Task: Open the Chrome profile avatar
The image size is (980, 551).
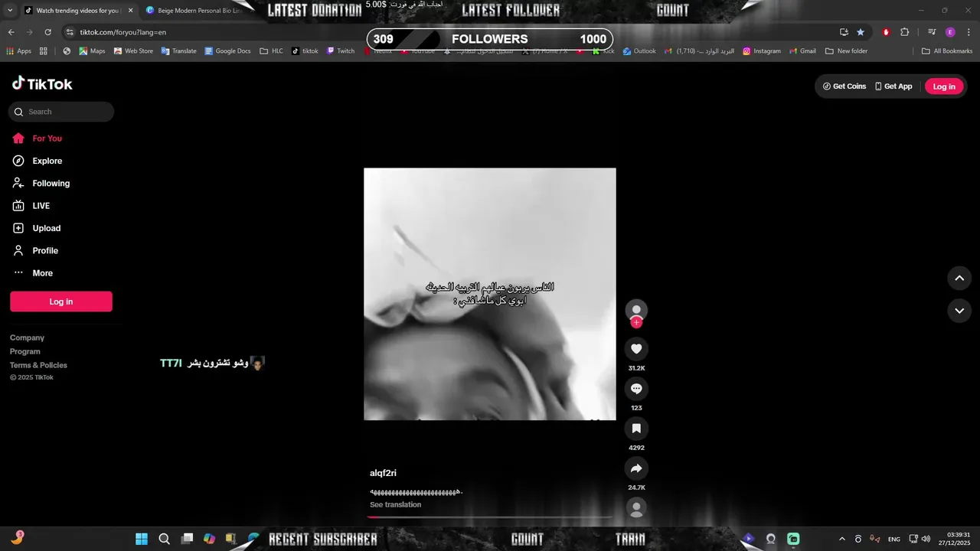Action: point(950,32)
